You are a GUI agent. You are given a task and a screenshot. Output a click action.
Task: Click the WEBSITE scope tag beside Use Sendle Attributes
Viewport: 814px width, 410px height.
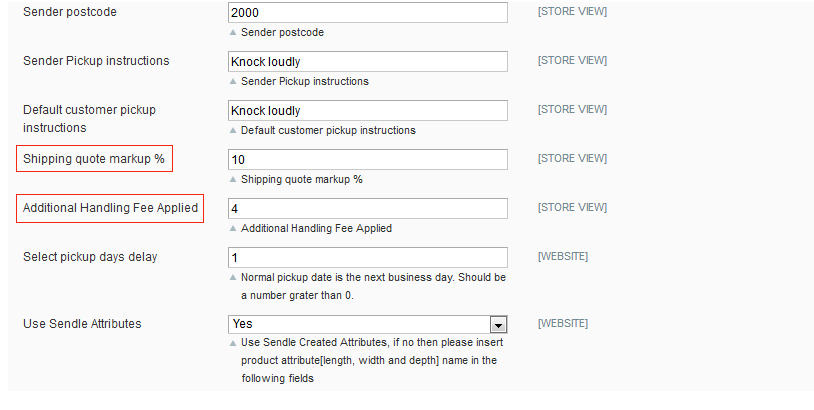tap(563, 324)
